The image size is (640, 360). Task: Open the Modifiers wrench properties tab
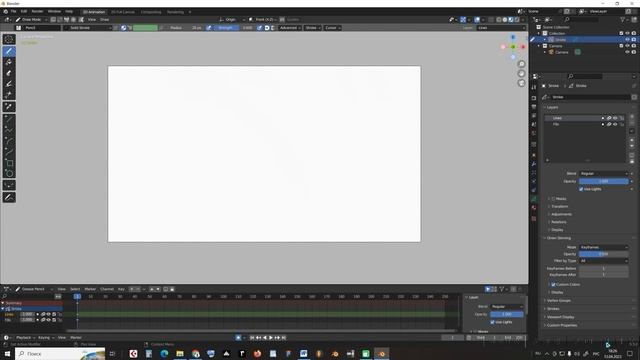[534, 164]
